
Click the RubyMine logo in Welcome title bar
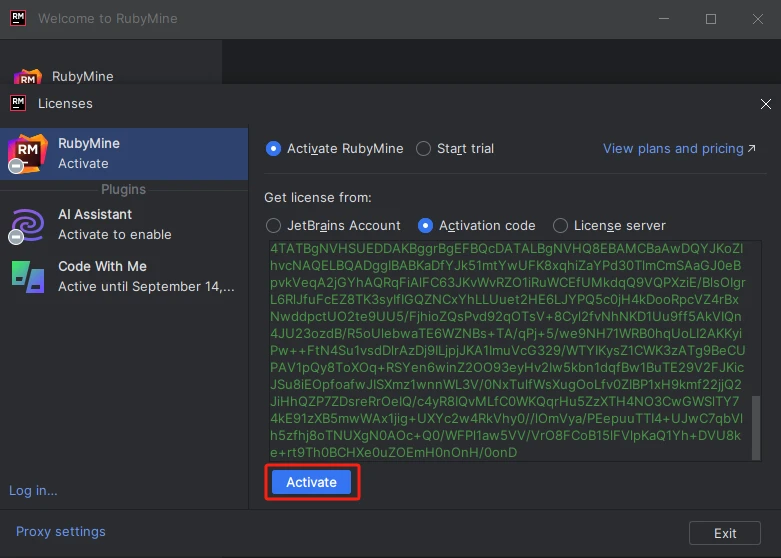[x=17, y=18]
